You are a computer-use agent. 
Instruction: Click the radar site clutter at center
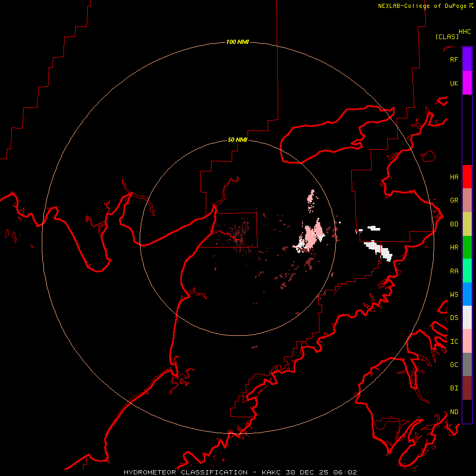239,239
